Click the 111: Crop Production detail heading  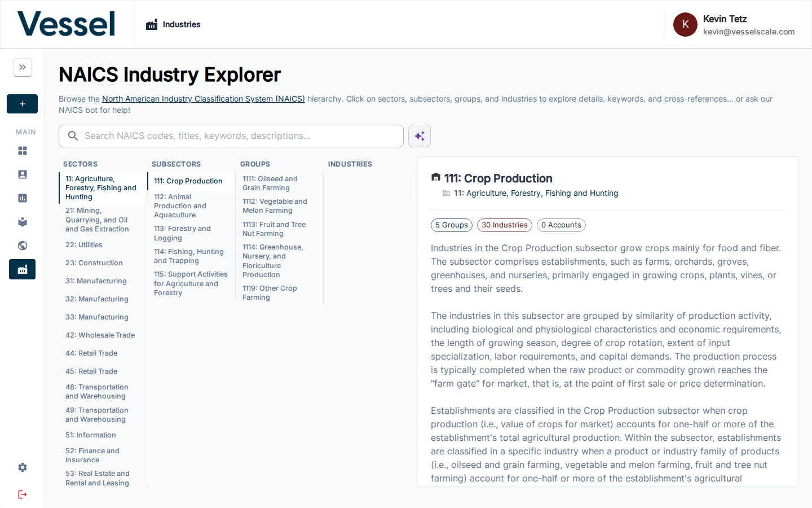[498, 178]
